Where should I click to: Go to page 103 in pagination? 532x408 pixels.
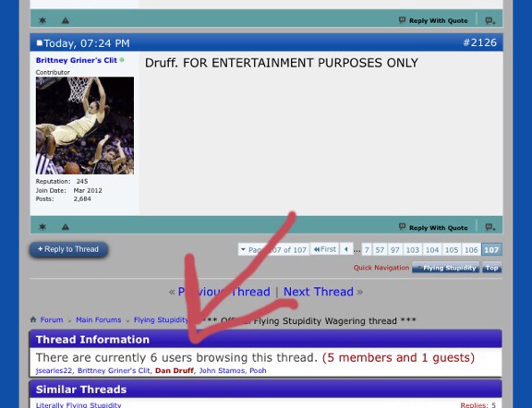coord(413,250)
